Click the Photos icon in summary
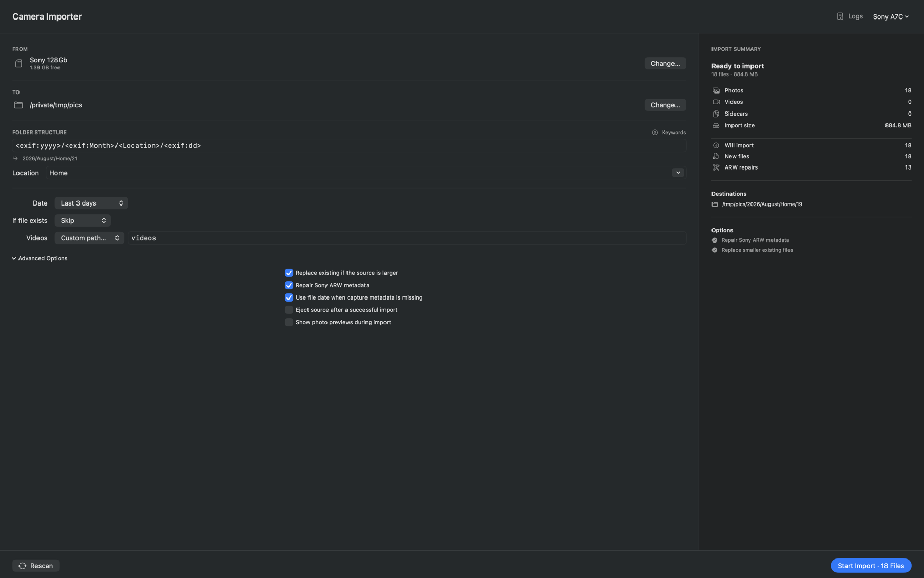The image size is (924, 578). coord(716,90)
